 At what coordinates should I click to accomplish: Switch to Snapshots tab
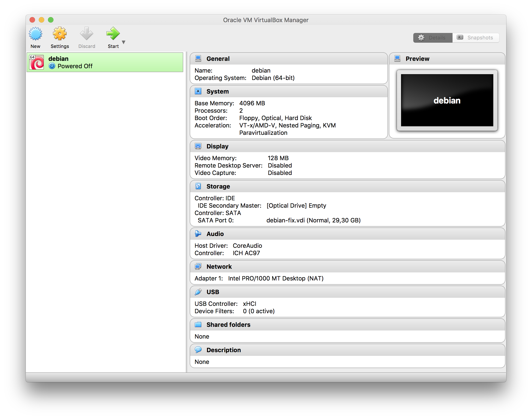(x=475, y=38)
